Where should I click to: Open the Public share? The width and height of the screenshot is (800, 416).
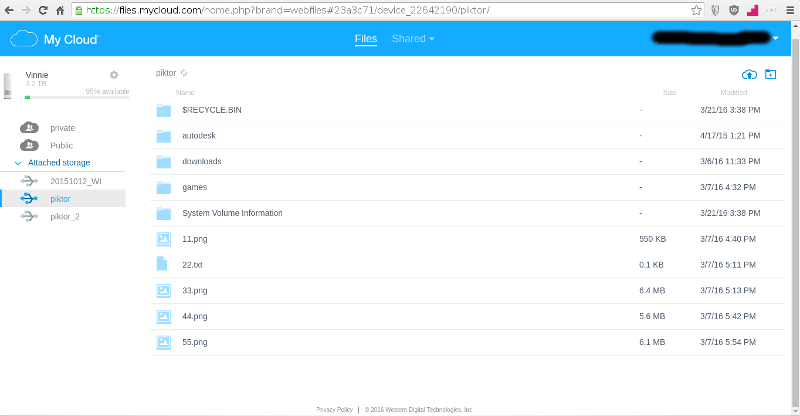coord(61,145)
